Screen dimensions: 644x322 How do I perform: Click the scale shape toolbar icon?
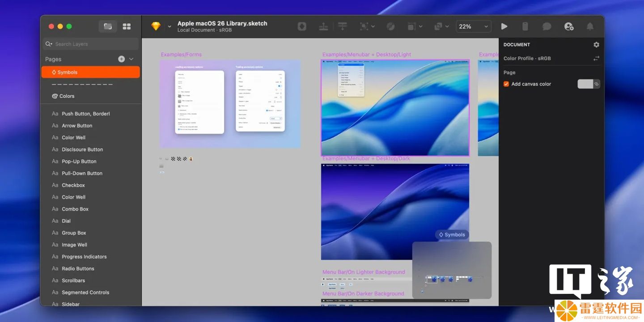411,26
